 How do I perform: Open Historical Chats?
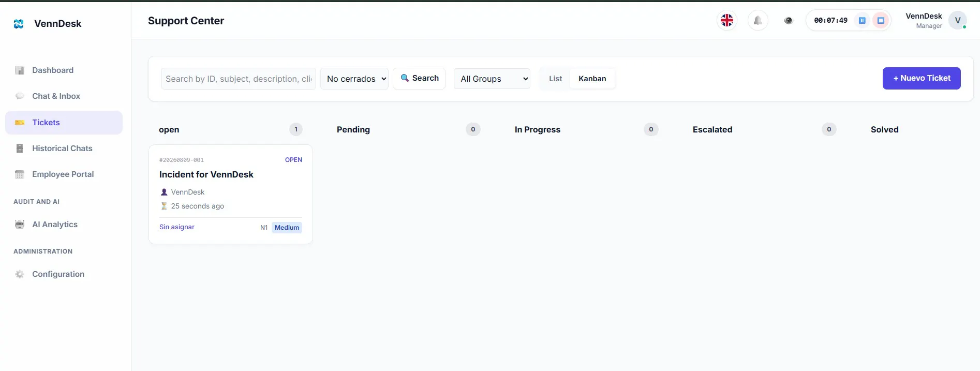tap(64, 149)
